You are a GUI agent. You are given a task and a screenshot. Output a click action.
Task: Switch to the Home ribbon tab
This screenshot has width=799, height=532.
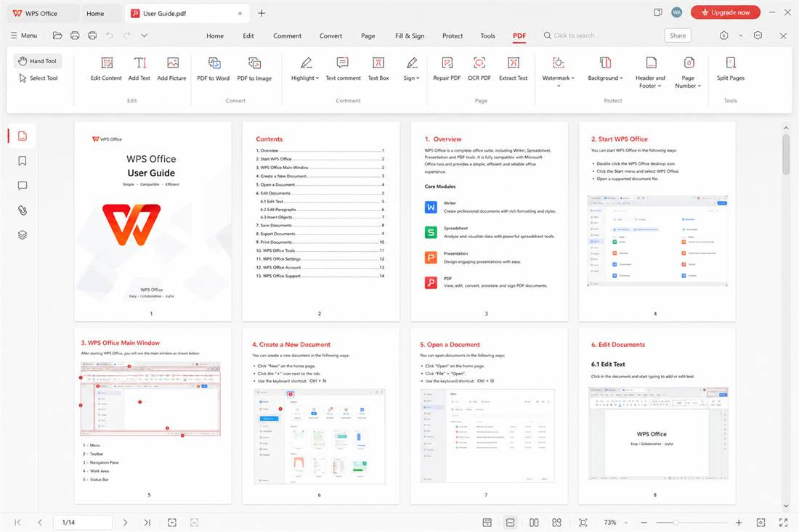click(215, 36)
